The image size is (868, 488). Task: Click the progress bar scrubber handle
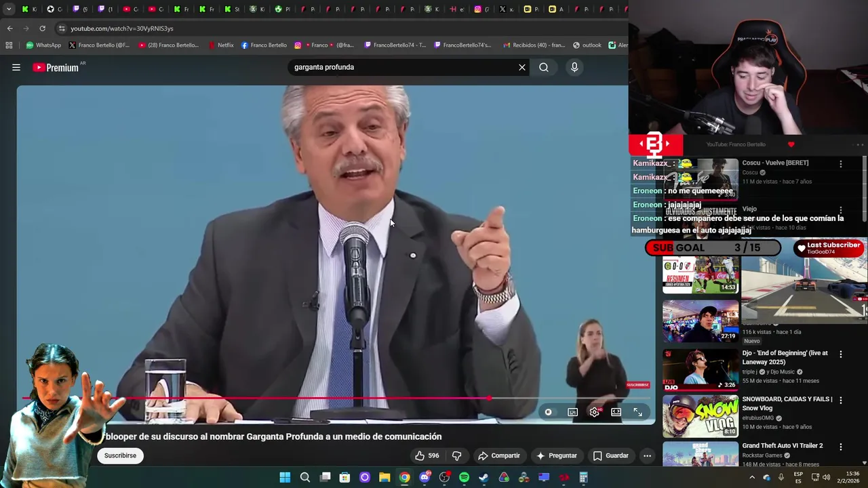(489, 399)
